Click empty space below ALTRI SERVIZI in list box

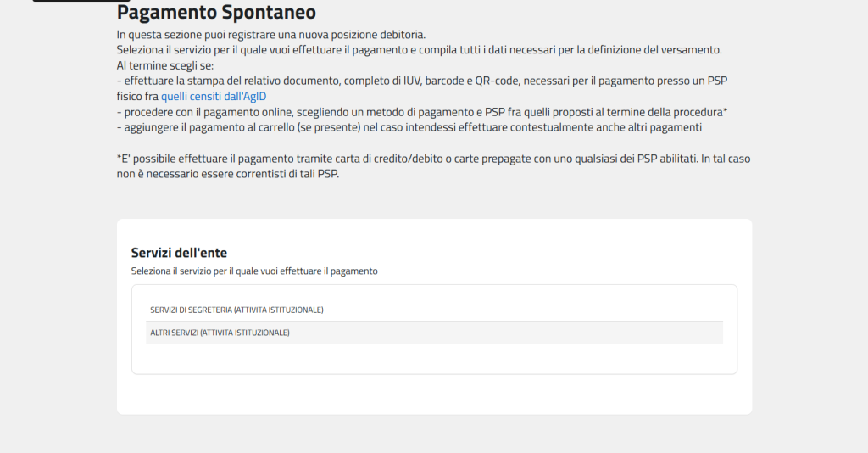(x=434, y=358)
